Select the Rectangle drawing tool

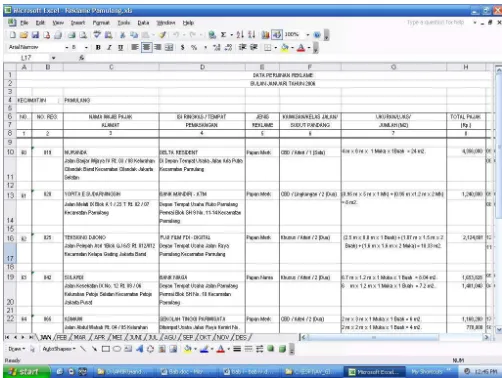(106, 349)
